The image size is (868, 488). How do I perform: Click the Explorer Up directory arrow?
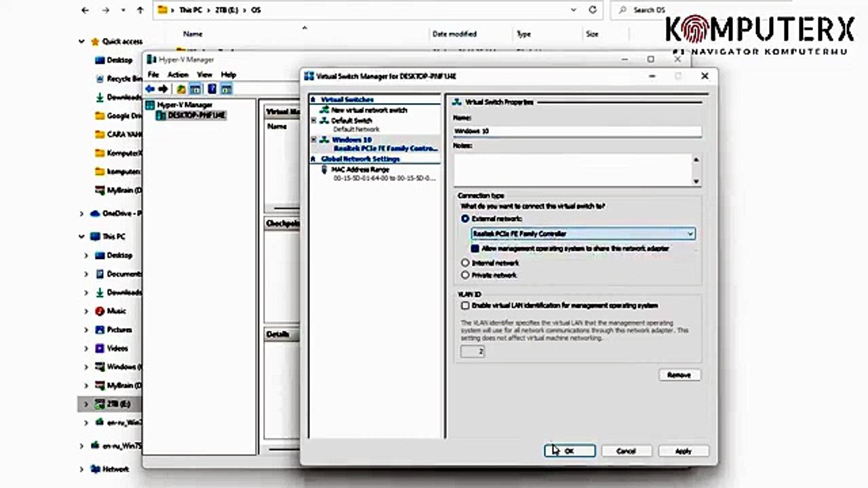coord(140,10)
